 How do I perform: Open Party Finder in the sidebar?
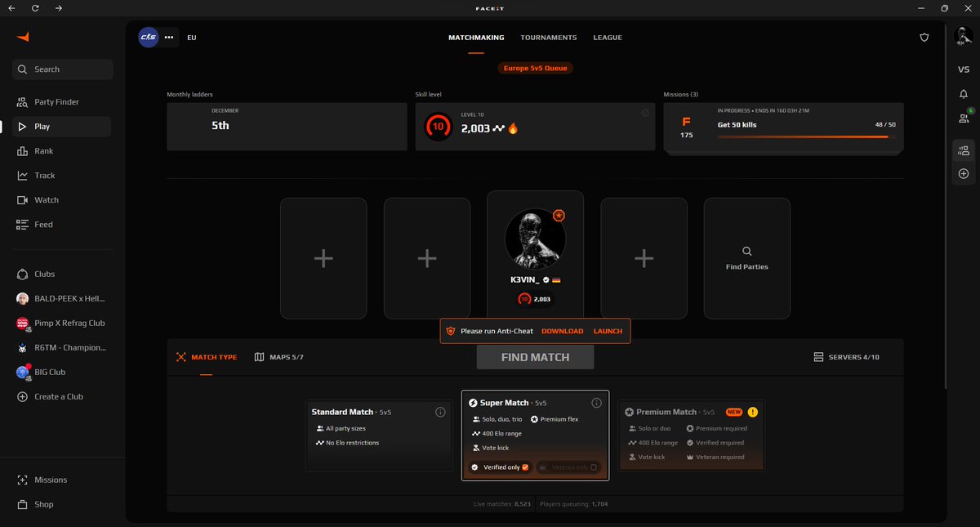62,102
